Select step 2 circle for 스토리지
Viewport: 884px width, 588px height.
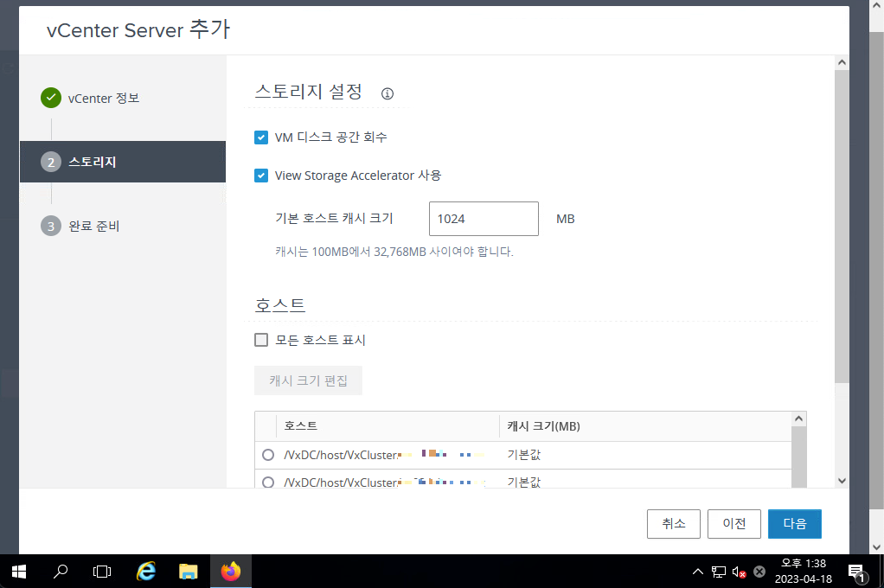click(x=51, y=163)
